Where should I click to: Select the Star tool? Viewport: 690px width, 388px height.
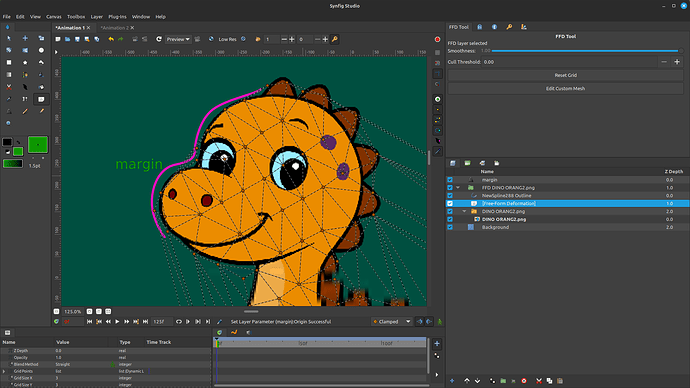coord(25,62)
